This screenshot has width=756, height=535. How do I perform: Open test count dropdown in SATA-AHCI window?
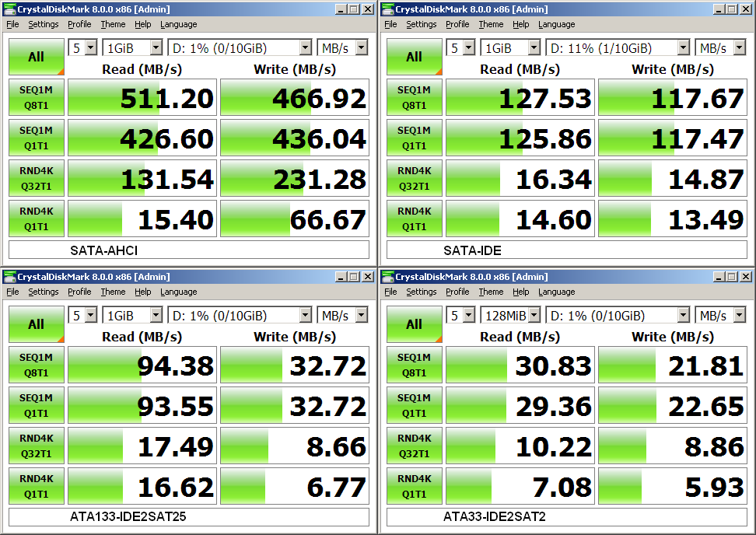[x=83, y=47]
